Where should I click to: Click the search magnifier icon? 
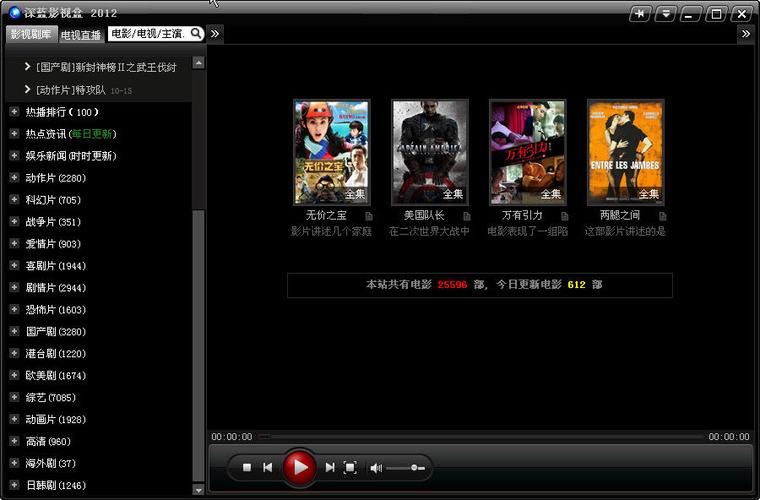(x=196, y=34)
